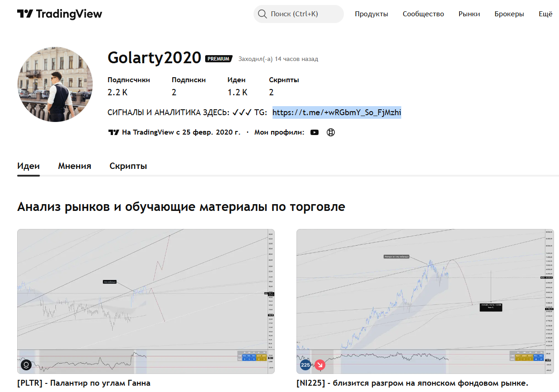Click the round symbol logo on PLTR chart
The width and height of the screenshot is (559, 392).
26,364
